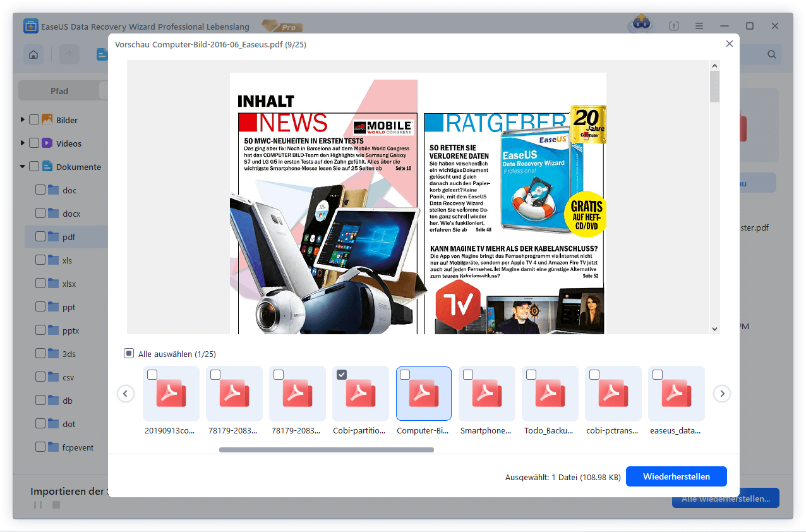Click the preview vertical scrollbar thumb
This screenshot has height=532, width=806.
point(715,87)
